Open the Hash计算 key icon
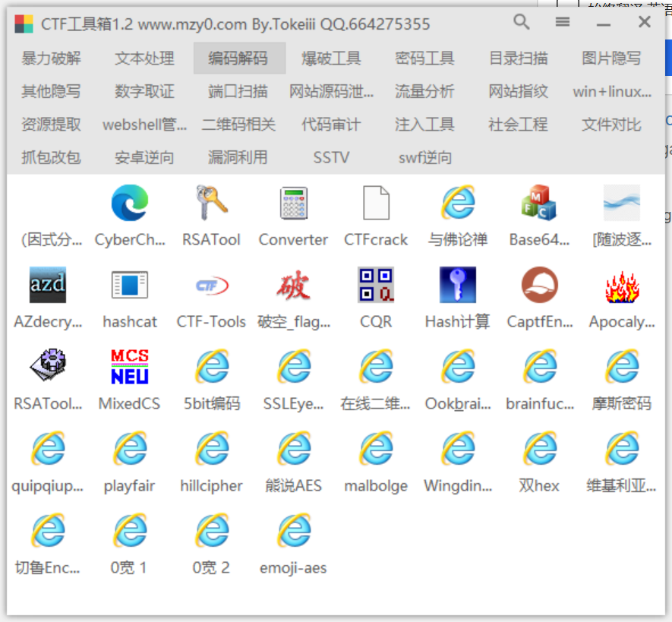The height and width of the screenshot is (622, 672). tap(458, 286)
